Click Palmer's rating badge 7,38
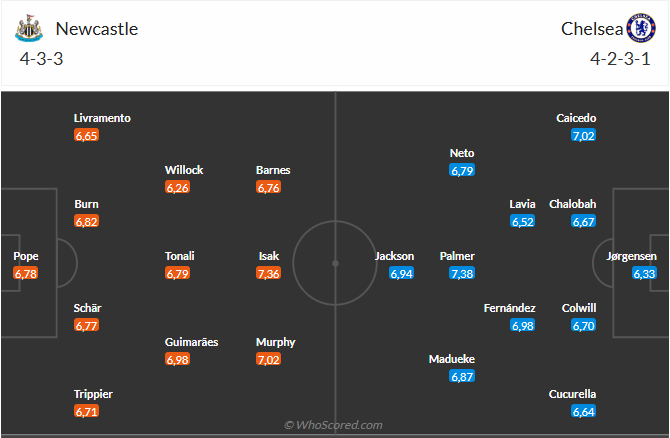 click(462, 273)
